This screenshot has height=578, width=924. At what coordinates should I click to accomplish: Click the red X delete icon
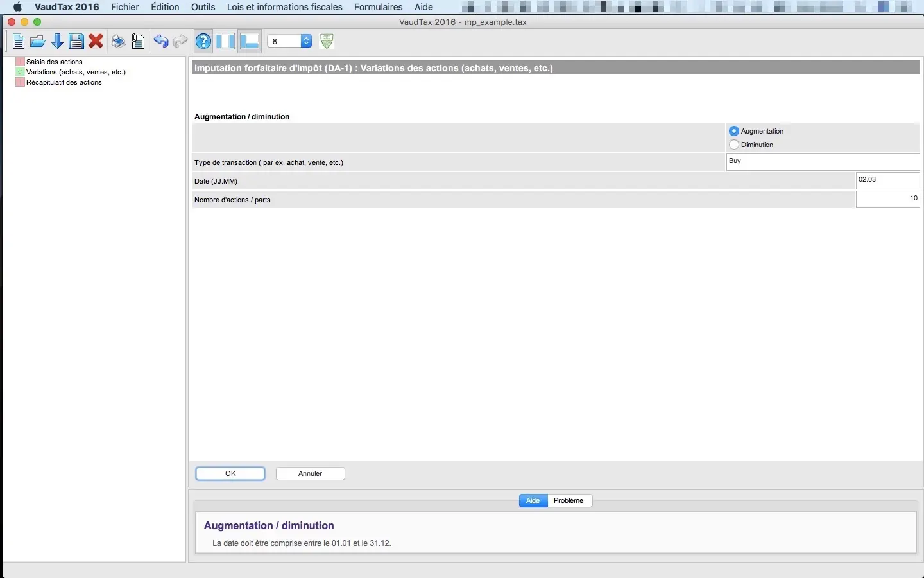(x=96, y=42)
